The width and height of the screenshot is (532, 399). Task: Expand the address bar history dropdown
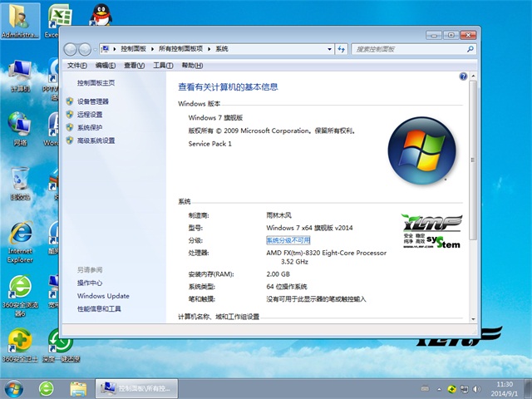(328, 49)
